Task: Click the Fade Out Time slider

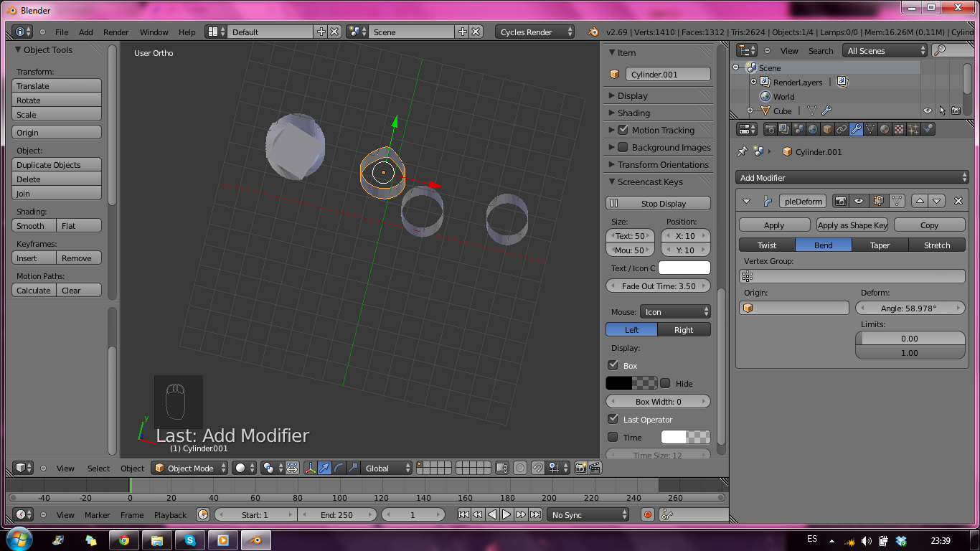Action: pyautogui.click(x=659, y=286)
